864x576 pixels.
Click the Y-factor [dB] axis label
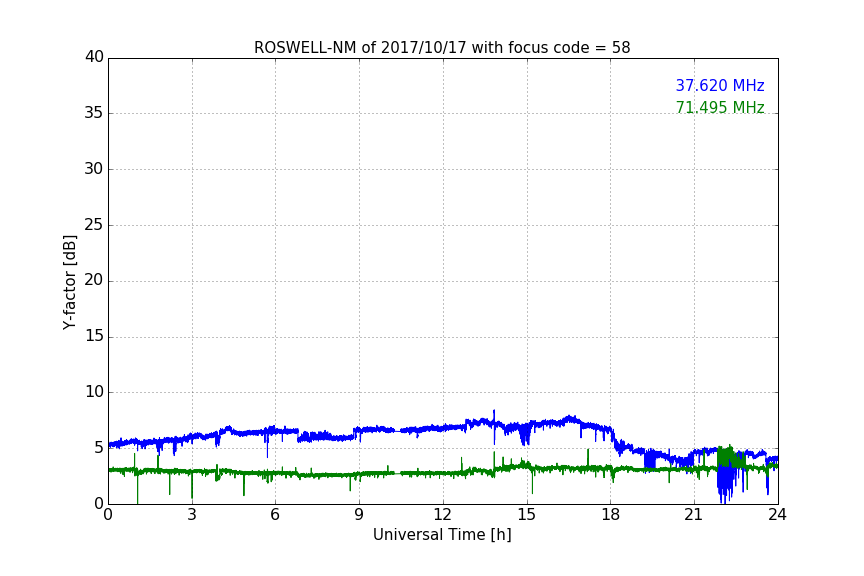pos(69,282)
